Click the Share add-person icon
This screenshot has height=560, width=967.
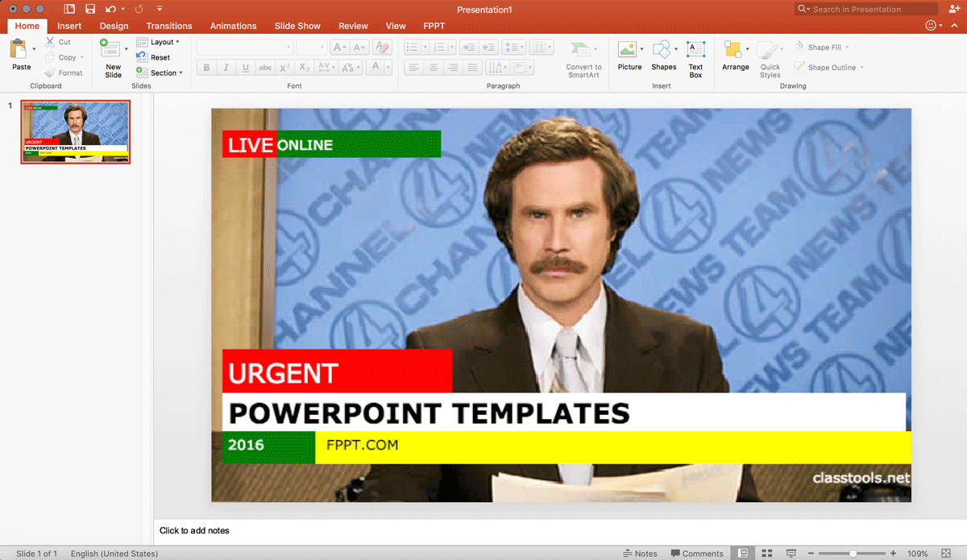pos(955,9)
